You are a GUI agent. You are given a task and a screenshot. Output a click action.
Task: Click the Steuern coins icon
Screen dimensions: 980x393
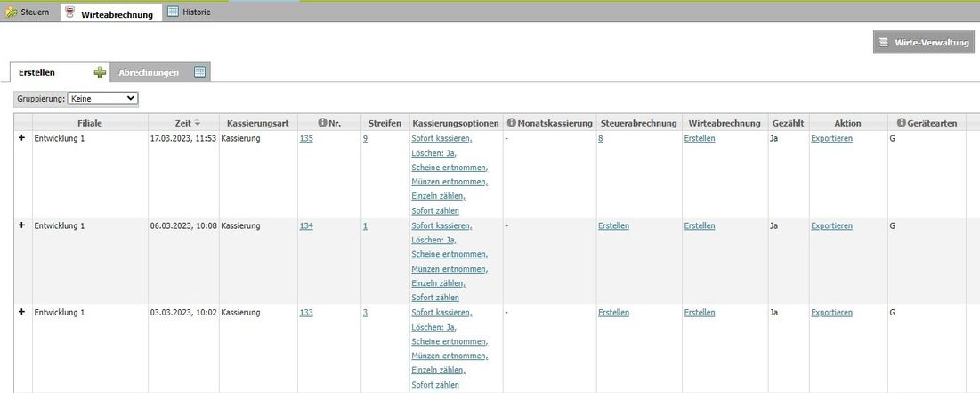pos(12,12)
